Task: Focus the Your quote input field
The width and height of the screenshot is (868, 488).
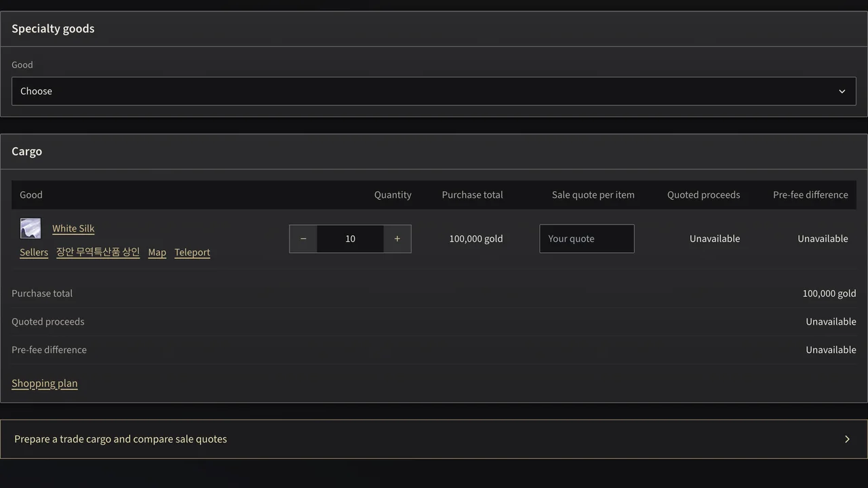Action: pyautogui.click(x=587, y=239)
